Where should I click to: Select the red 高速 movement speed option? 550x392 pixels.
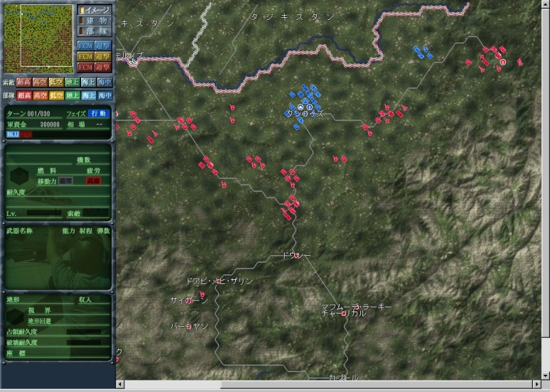click(93, 181)
